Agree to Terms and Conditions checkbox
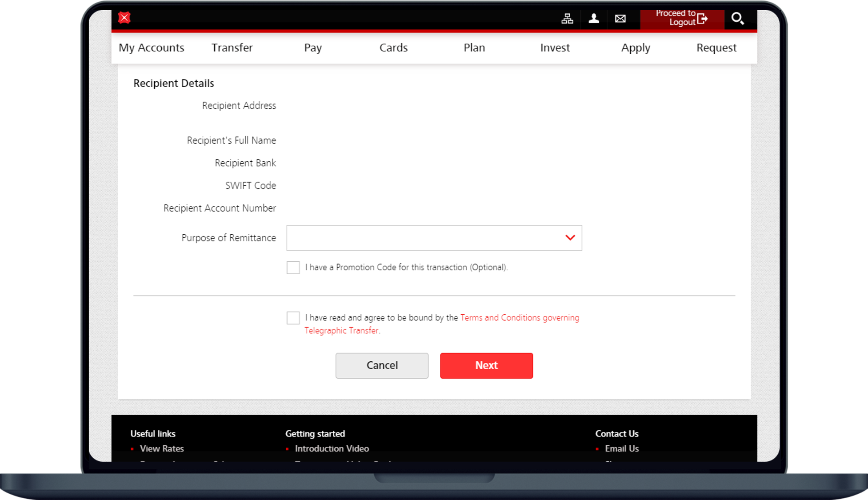Screen dimensions: 868x500 point(293,318)
